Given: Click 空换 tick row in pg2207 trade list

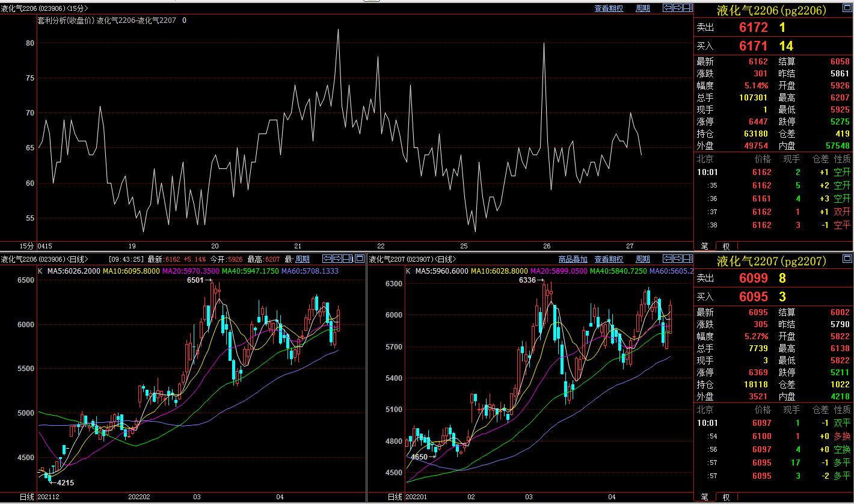Looking at the screenshot, I should pyautogui.click(x=773, y=449).
